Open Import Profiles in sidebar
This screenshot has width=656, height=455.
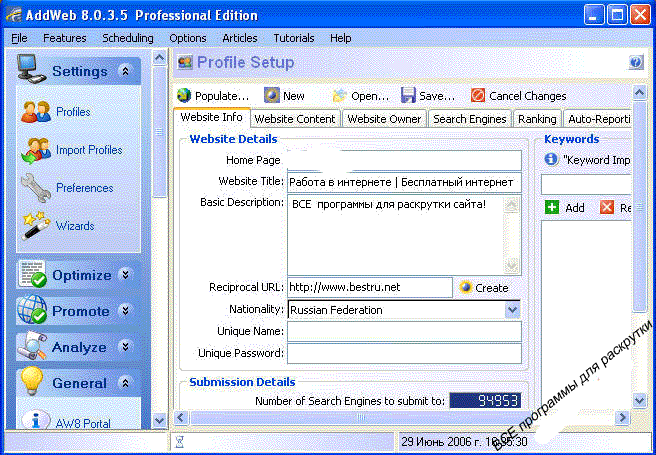pos(36,150)
